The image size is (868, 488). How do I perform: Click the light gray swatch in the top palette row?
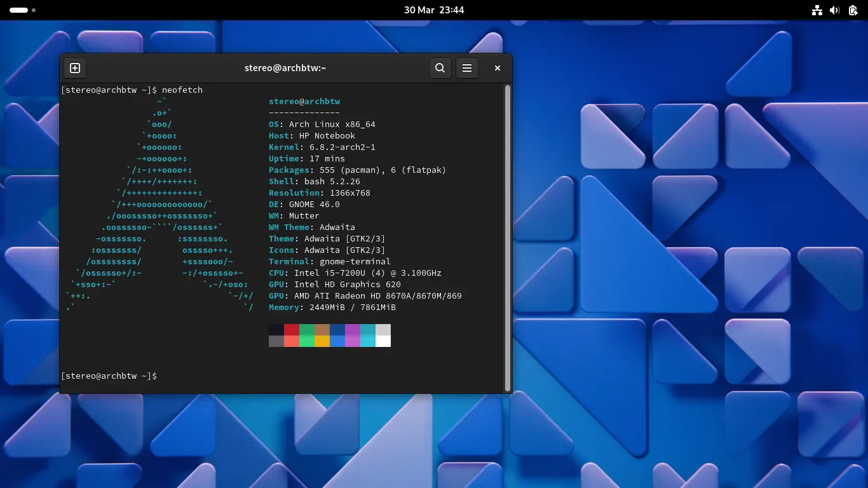383,330
